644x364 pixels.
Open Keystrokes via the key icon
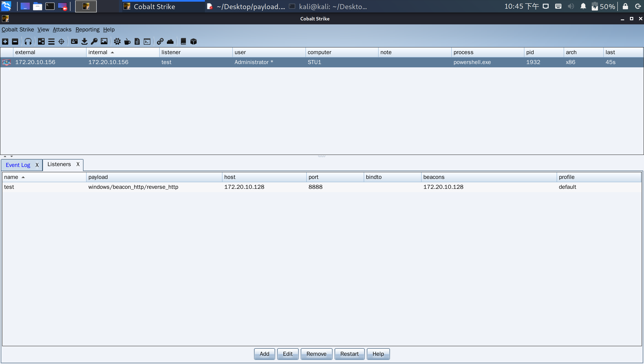pyautogui.click(x=94, y=42)
